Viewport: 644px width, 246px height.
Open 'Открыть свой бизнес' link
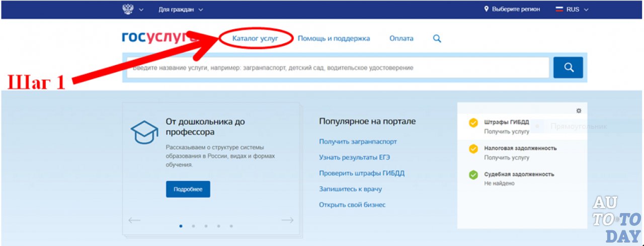click(x=352, y=205)
